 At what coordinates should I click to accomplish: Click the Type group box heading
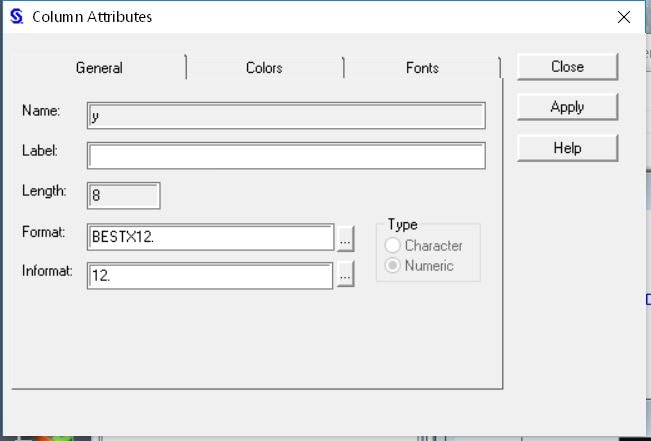(x=402, y=225)
